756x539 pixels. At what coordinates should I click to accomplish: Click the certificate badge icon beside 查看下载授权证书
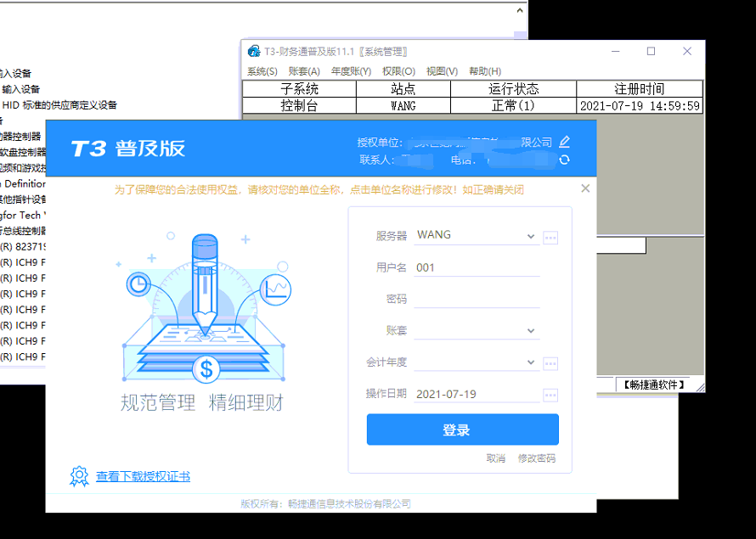click(79, 476)
